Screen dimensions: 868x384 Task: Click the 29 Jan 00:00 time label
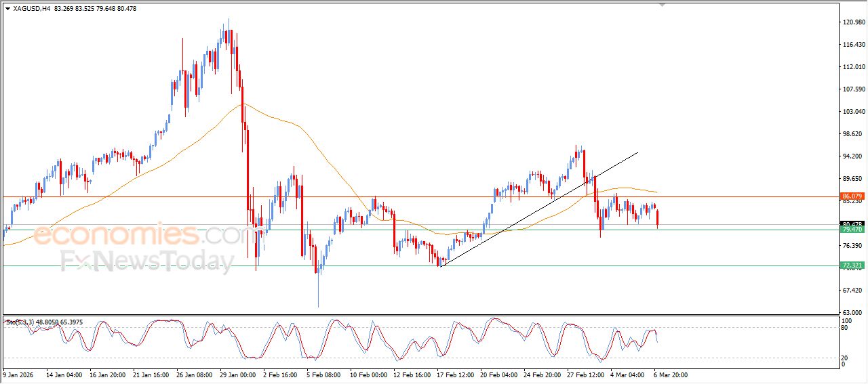238,374
